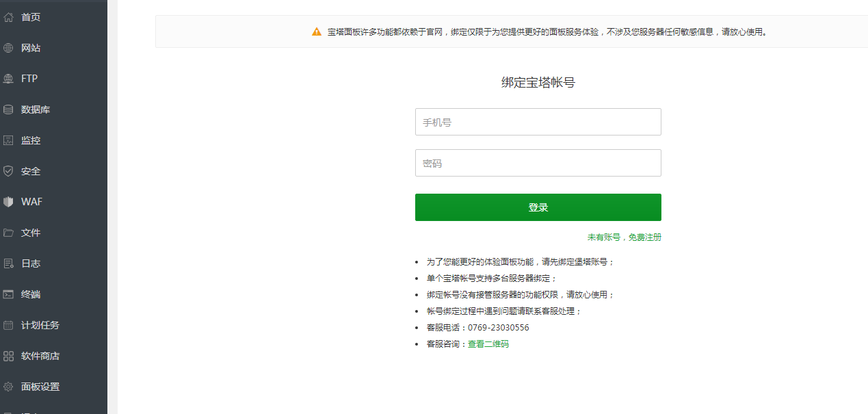Click the text 单个宝塔帐号支持多台服务器绑定
This screenshot has width=868, height=414.
(492, 279)
